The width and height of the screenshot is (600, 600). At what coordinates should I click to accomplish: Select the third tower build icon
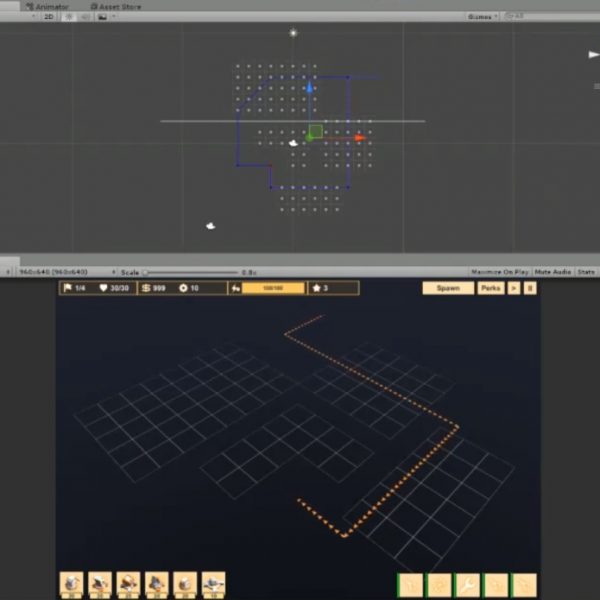[x=128, y=584]
